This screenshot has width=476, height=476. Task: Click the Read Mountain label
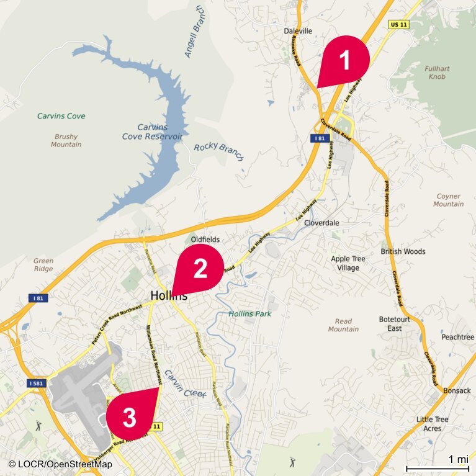pyautogui.click(x=343, y=325)
